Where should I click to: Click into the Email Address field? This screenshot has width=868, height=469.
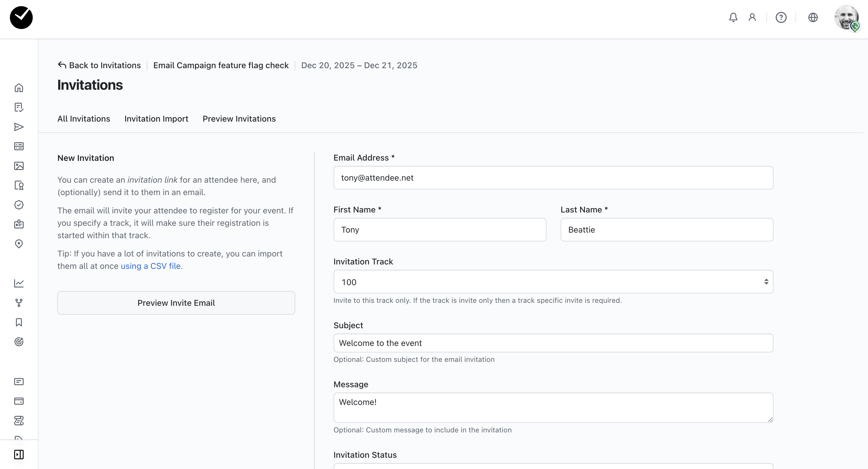[553, 178]
